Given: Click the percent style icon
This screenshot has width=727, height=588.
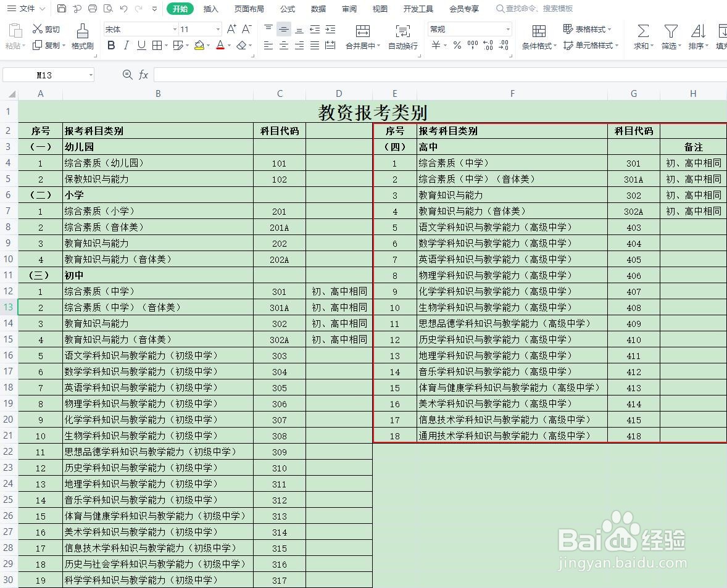Looking at the screenshot, I should 457,46.
